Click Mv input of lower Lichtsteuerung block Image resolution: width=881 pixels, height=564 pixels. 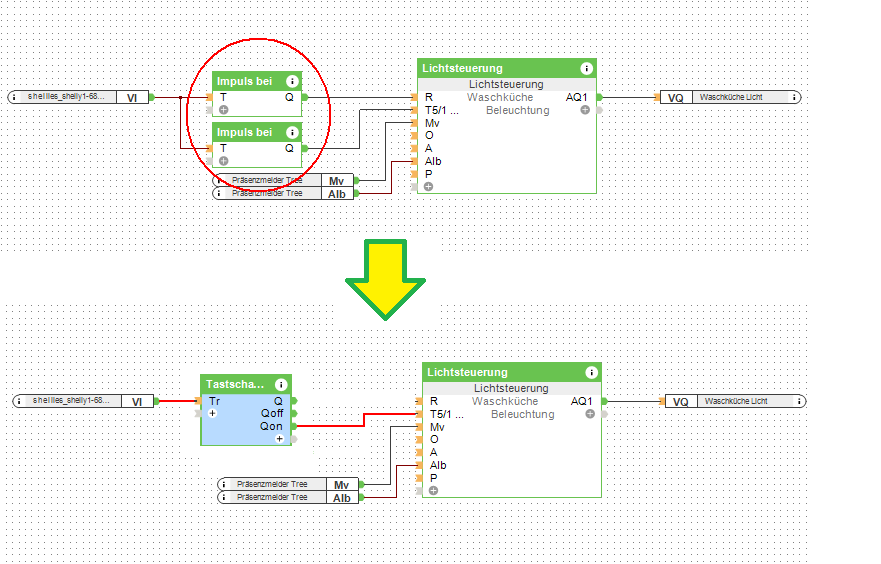pos(437,427)
